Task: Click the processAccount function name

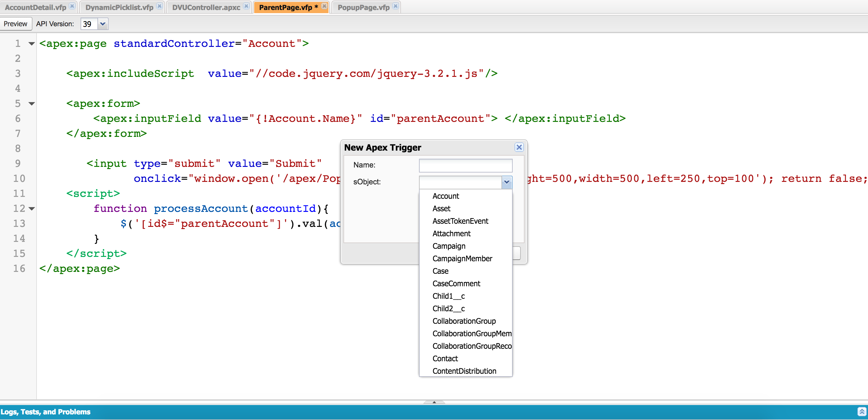Action: (201, 208)
